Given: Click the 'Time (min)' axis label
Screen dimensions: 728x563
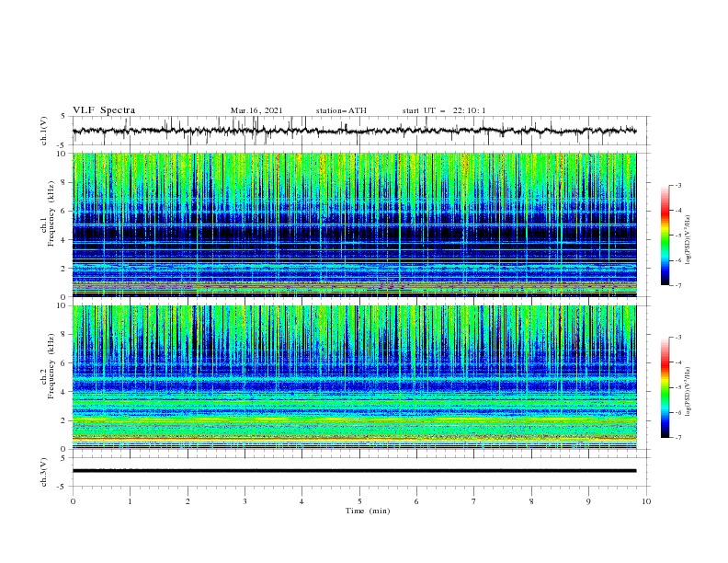Looking at the screenshot, I should [x=368, y=511].
